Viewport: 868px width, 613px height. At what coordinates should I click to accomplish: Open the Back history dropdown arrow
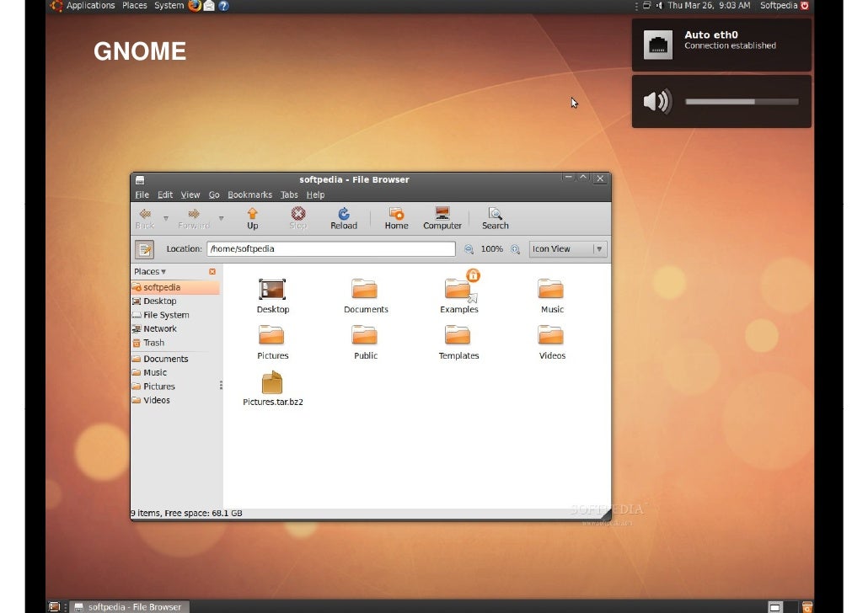[165, 219]
